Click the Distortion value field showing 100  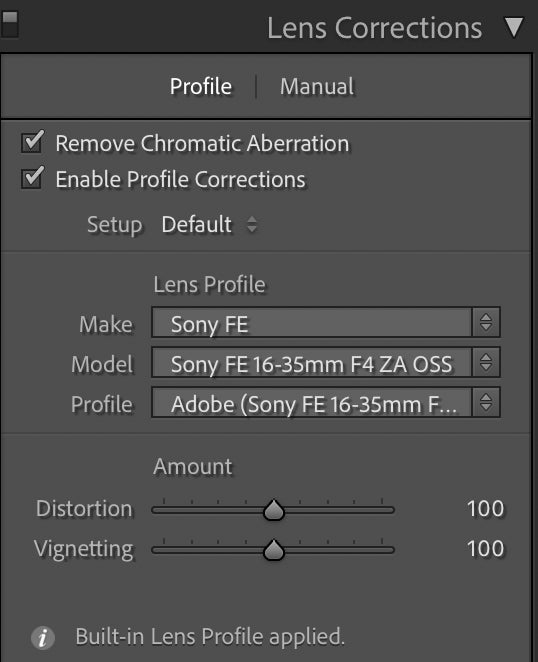point(486,509)
